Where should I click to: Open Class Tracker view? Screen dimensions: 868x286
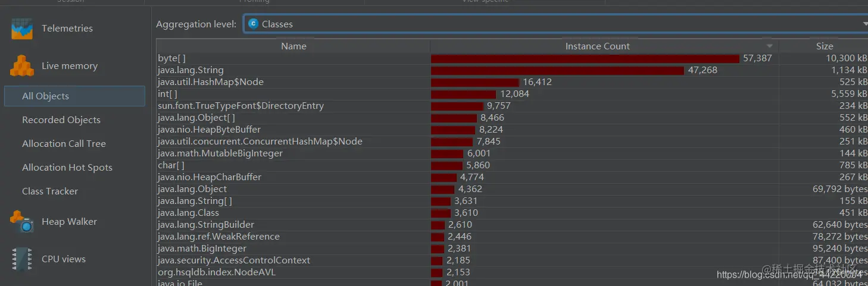pyautogui.click(x=50, y=191)
